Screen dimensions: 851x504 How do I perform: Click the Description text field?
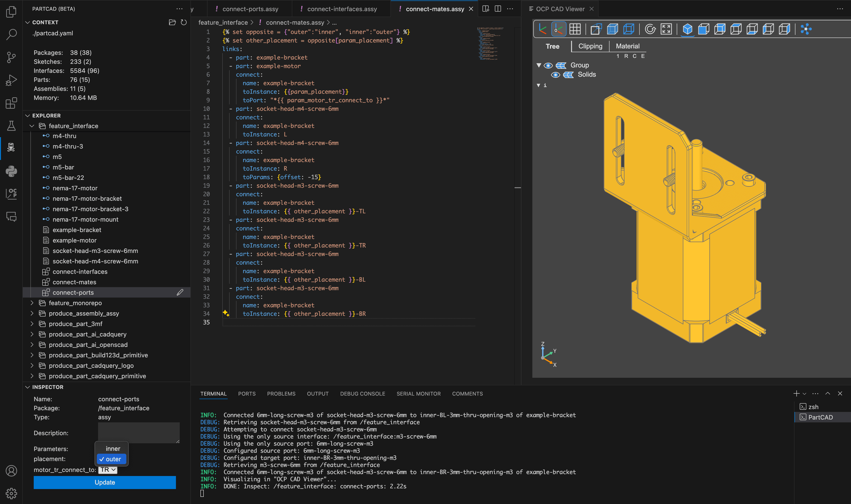(x=139, y=433)
